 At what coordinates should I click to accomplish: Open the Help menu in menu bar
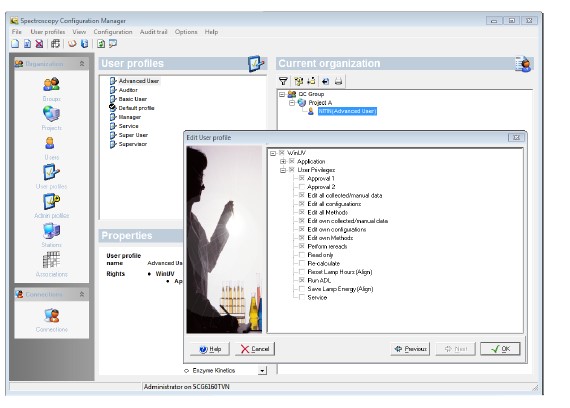(211, 32)
